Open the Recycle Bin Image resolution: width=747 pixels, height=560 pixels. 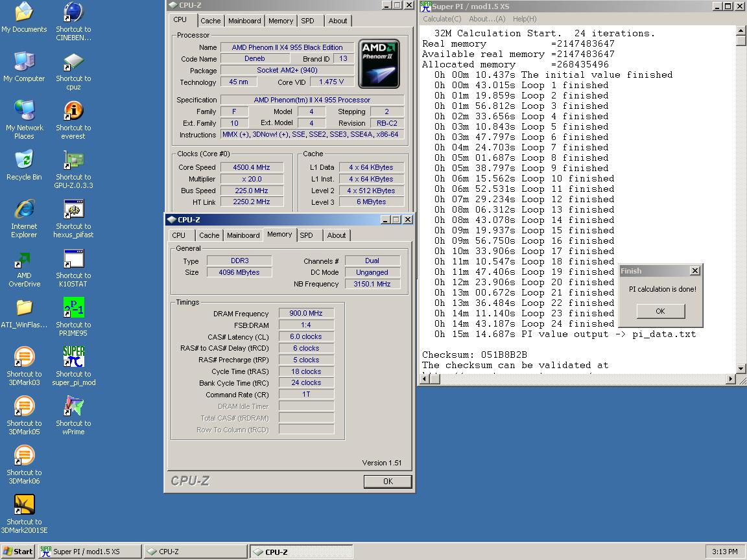[24, 161]
